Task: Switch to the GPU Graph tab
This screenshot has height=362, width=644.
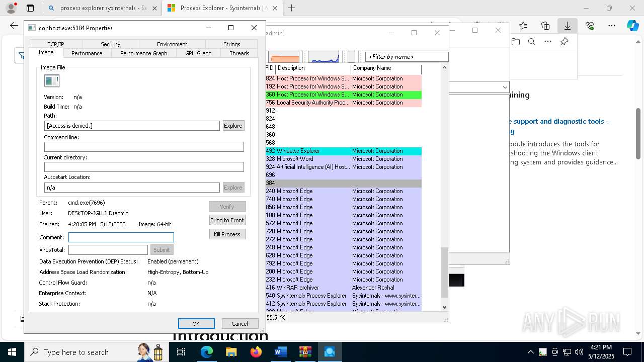Action: (198, 53)
